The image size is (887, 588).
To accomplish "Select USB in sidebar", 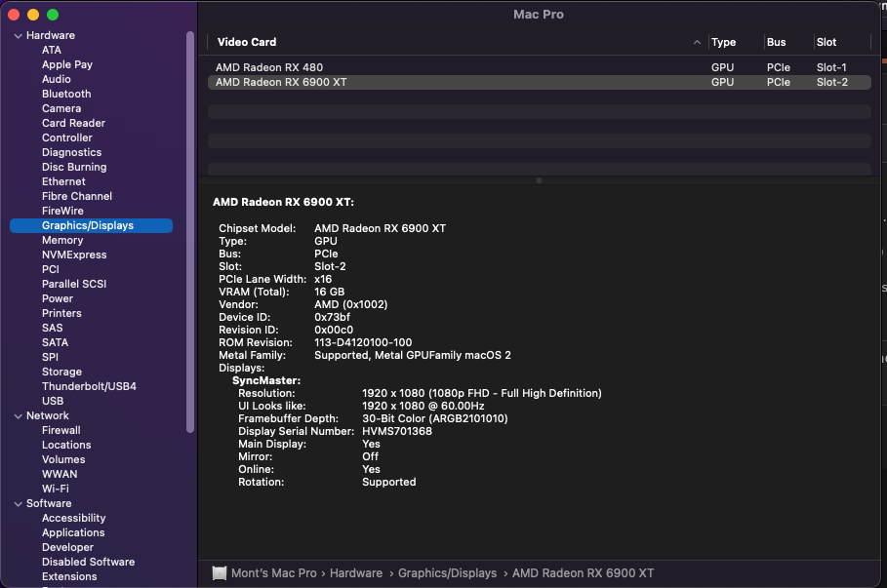I will click(x=53, y=401).
